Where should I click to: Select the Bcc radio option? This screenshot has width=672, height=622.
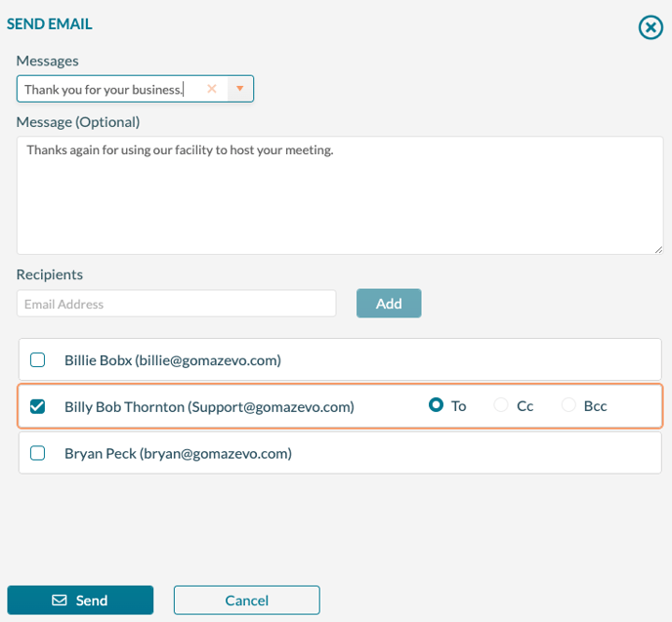pyautogui.click(x=568, y=405)
